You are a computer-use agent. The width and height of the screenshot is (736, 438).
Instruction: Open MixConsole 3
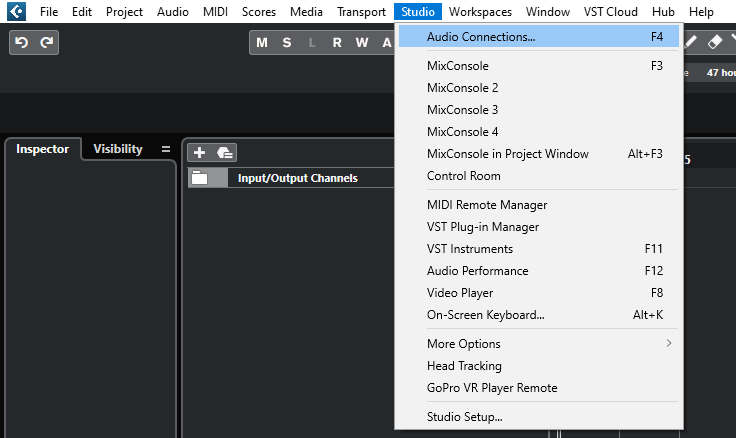point(539,110)
